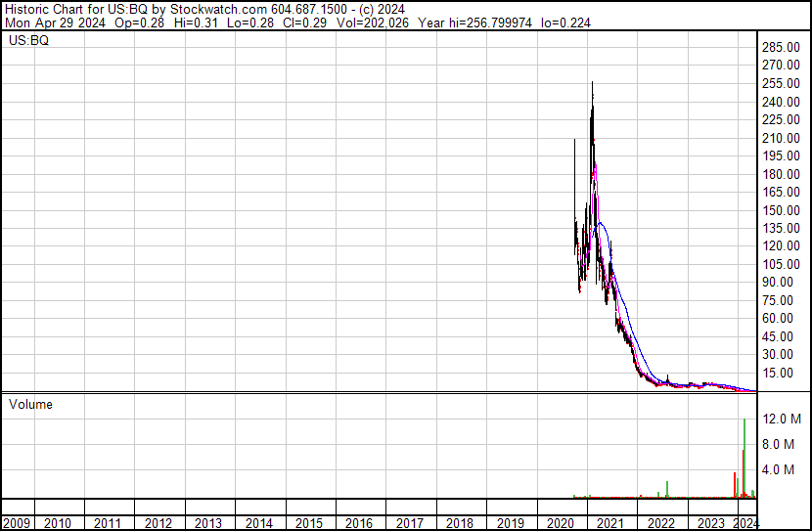
Task: Click the 180.00 price axis label
Action: click(781, 174)
